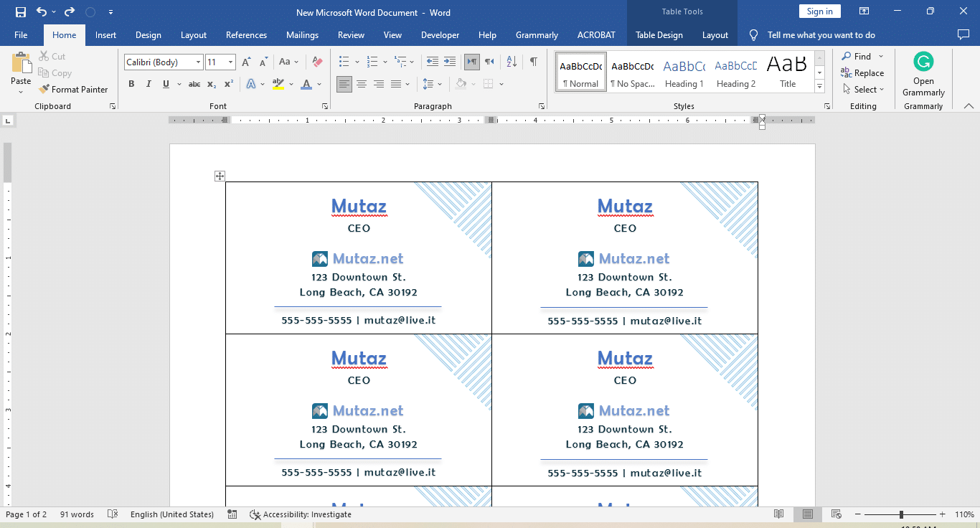Viewport: 980px width, 528px height.
Task: Click the Sign in button
Action: pyautogui.click(x=819, y=11)
